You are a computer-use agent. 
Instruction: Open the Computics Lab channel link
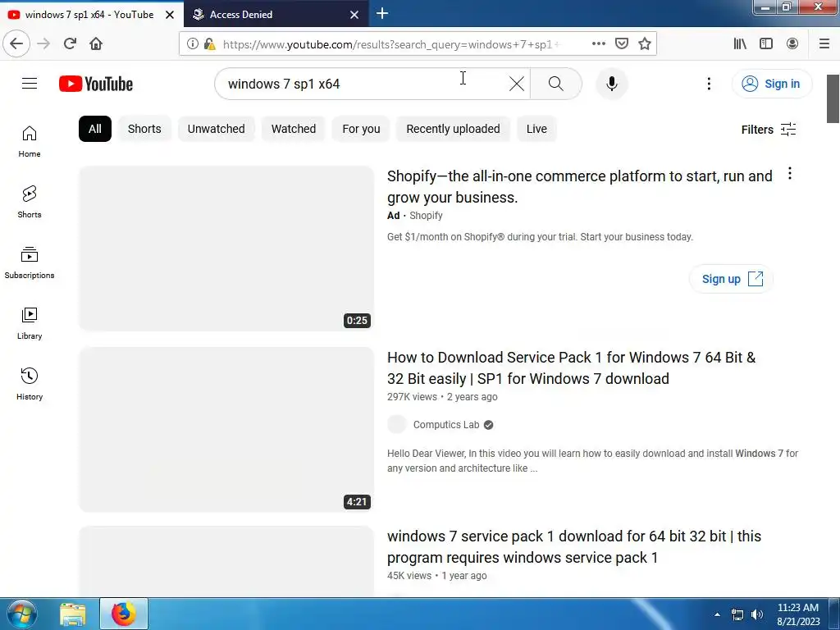click(446, 425)
